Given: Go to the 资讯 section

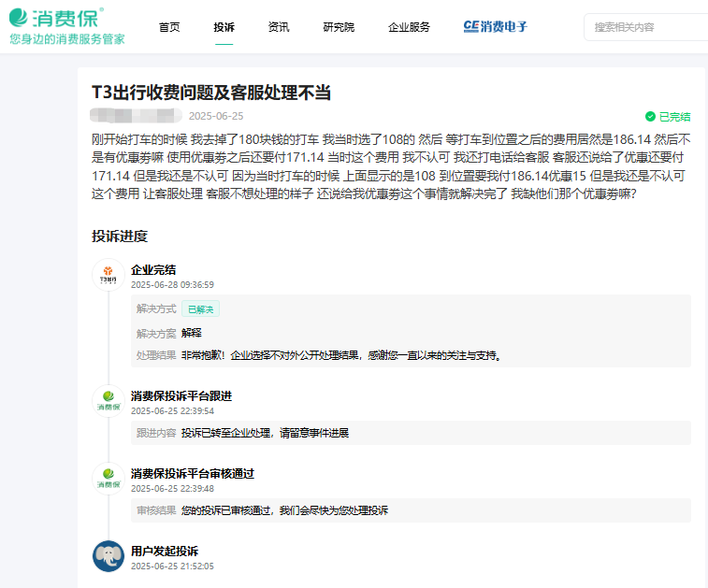Looking at the screenshot, I should click(279, 27).
